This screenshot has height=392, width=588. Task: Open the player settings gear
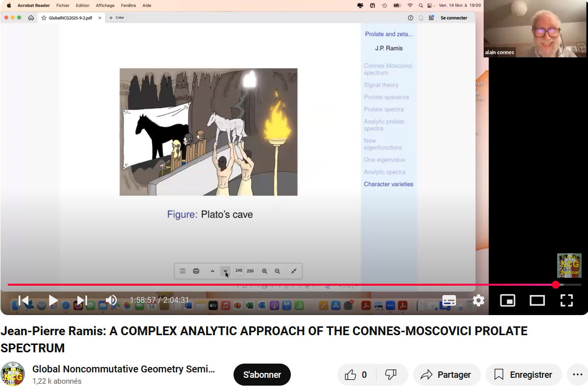point(478,300)
